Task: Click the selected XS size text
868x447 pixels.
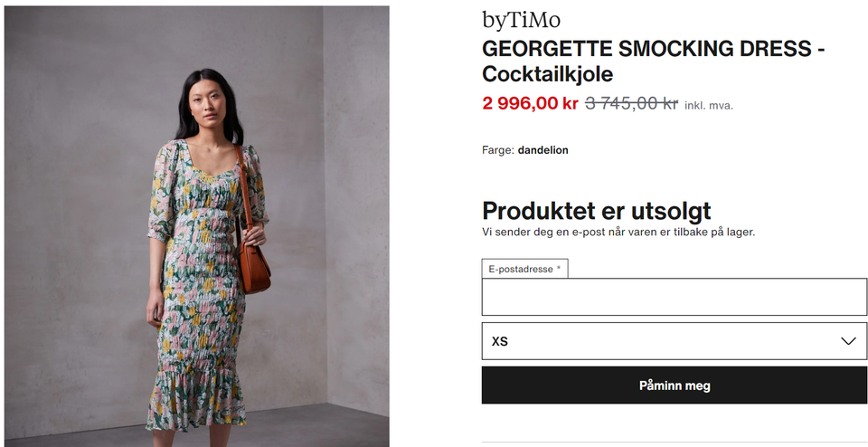Action: [x=500, y=342]
